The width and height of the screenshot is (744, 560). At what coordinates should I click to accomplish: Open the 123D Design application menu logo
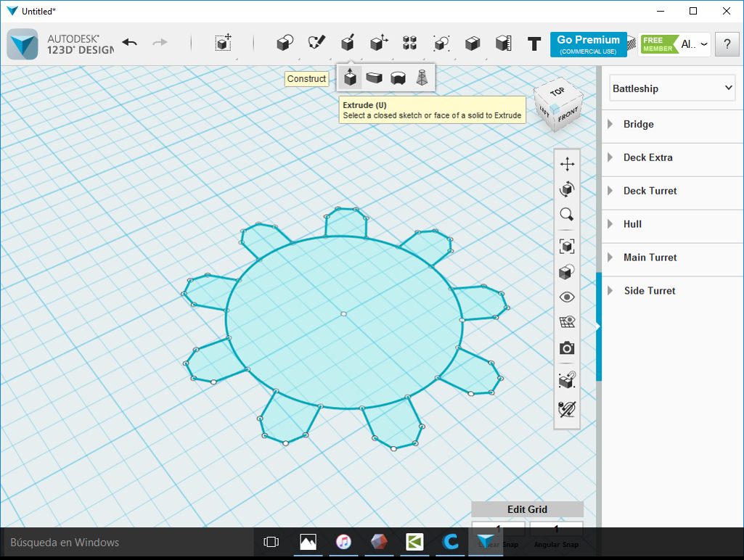pos(23,44)
